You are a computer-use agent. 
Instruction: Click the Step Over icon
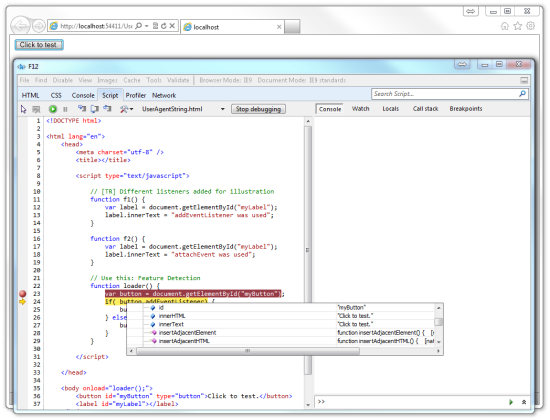pyautogui.click(x=95, y=109)
